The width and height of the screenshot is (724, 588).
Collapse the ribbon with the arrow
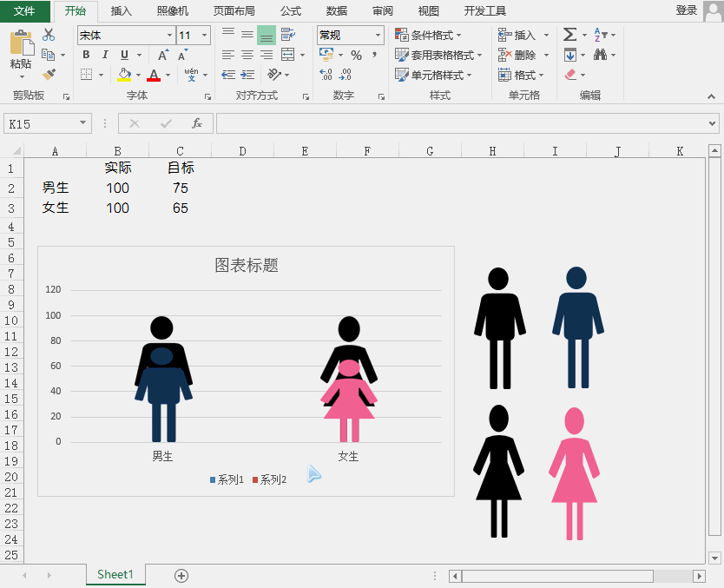pos(711,96)
